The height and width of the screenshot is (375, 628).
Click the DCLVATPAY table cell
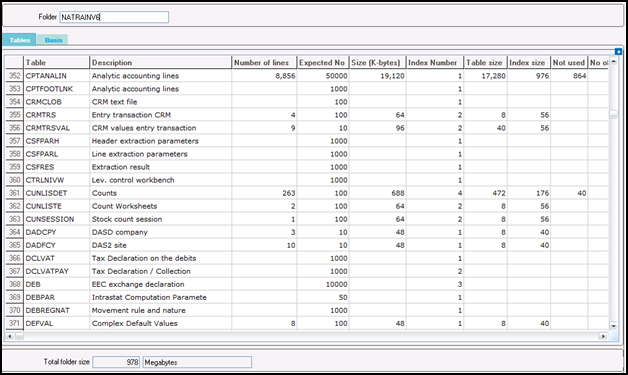pyautogui.click(x=56, y=271)
